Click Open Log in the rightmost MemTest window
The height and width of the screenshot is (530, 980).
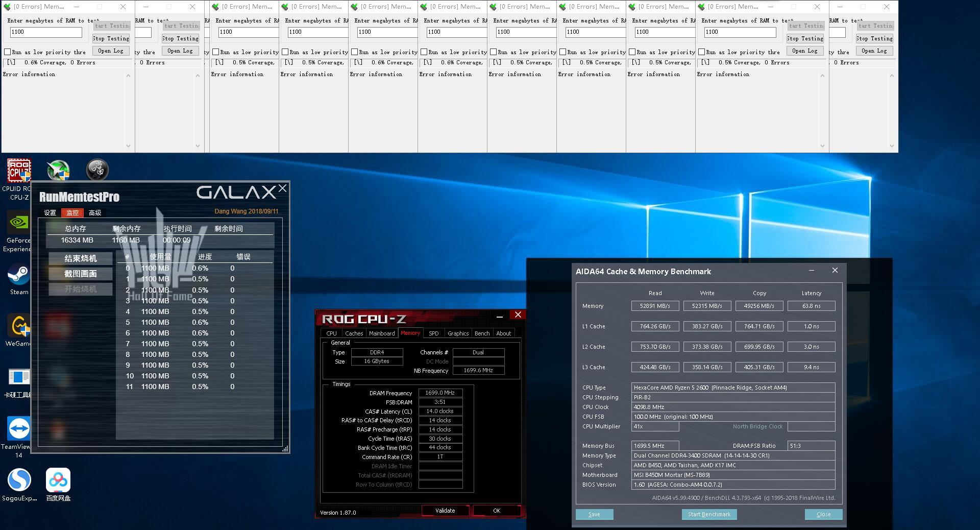[874, 51]
